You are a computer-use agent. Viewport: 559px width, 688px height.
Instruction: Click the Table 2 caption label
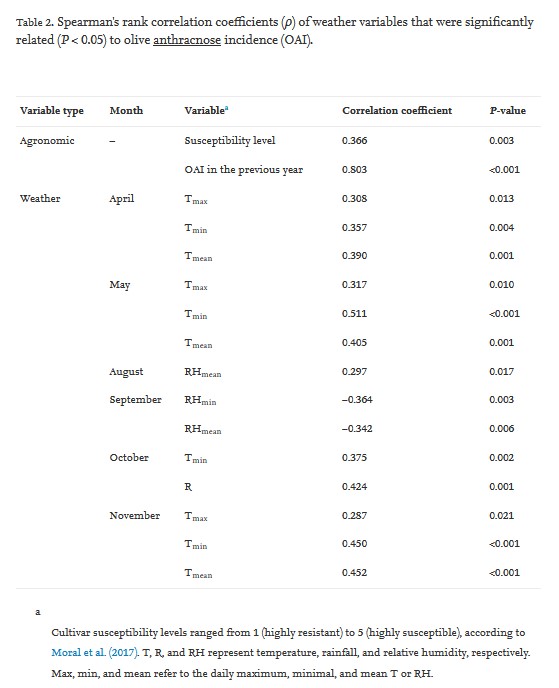point(35,22)
